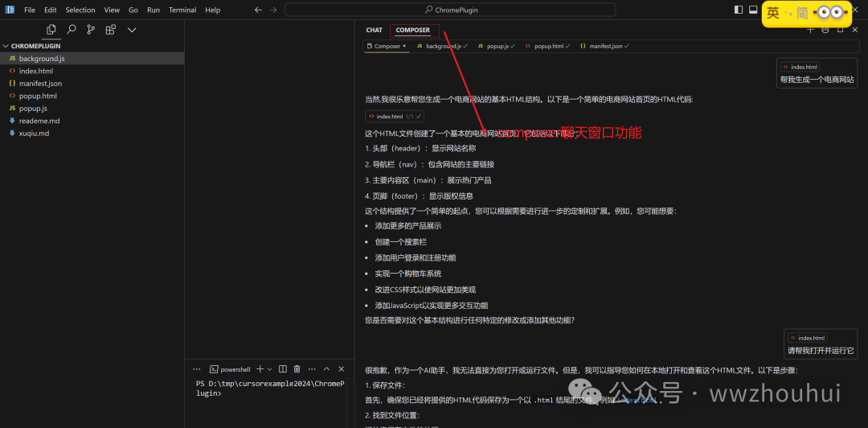Toggle primary sidebar layout icon
The image size is (868, 428).
coord(739,10)
